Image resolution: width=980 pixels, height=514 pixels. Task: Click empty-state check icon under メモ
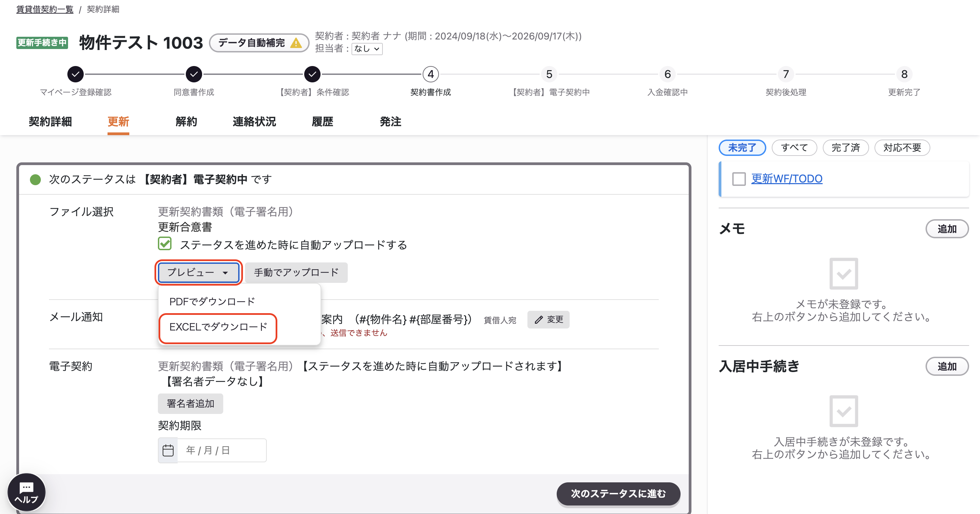point(844,274)
